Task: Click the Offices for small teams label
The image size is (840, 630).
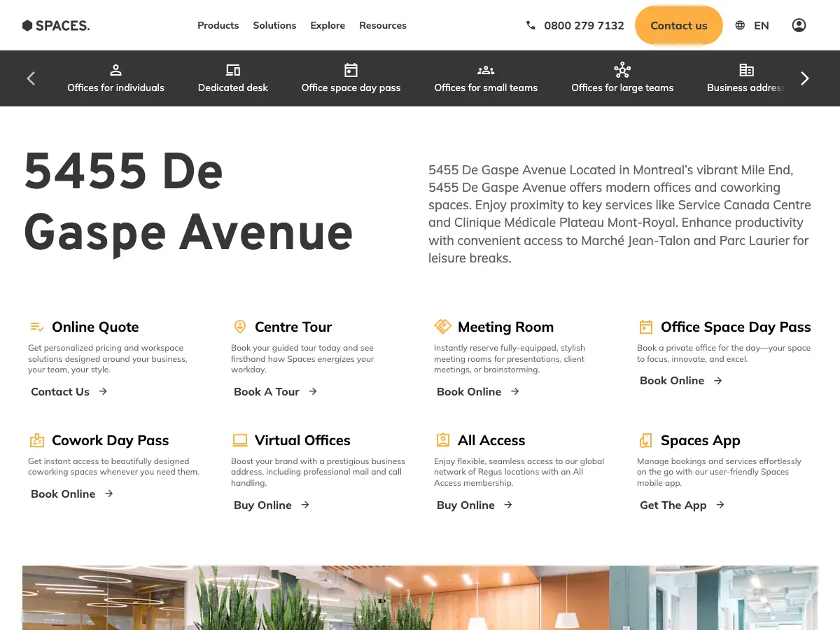Action: [x=486, y=87]
